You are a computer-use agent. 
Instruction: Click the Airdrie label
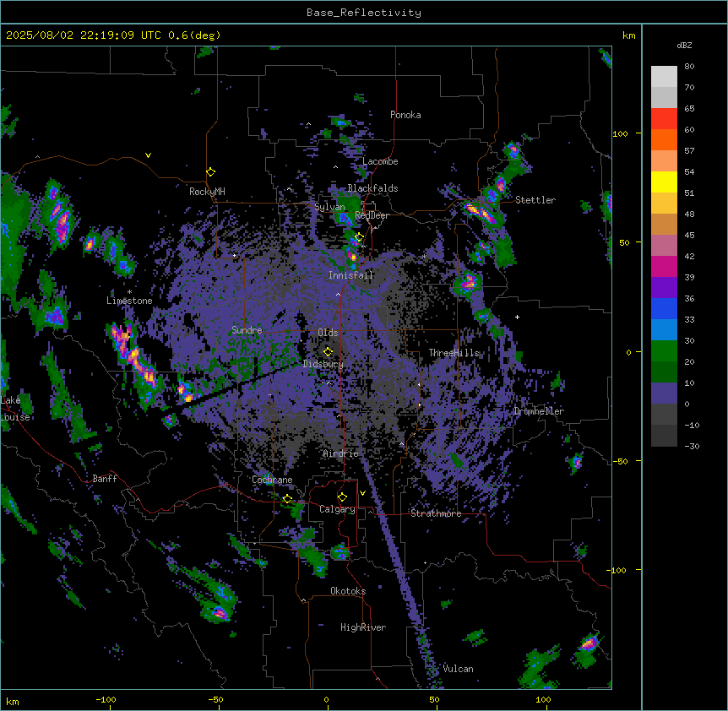pyautogui.click(x=341, y=453)
